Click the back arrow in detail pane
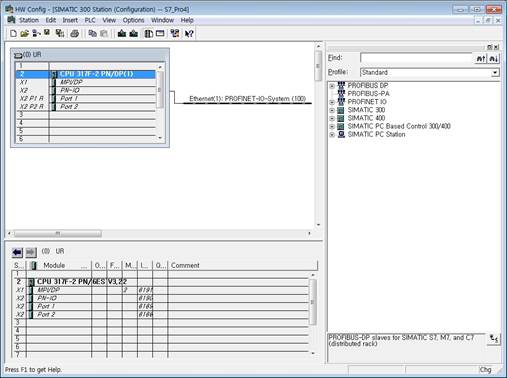Viewport: 507px width, 378px height. pyautogui.click(x=17, y=252)
